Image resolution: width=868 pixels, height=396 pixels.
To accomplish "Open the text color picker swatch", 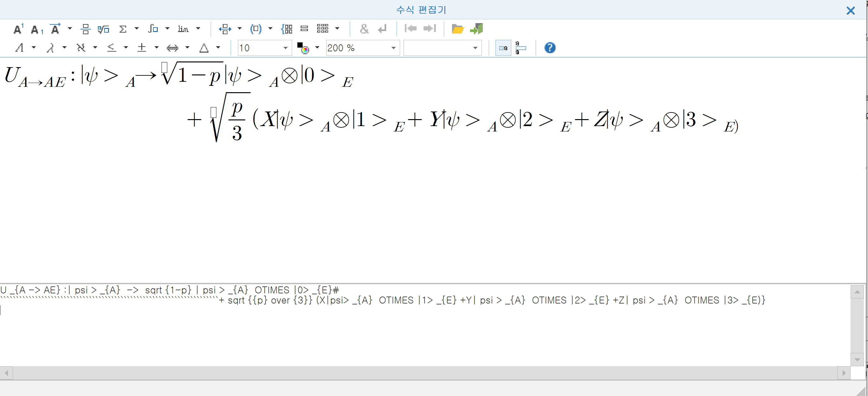I will 303,48.
